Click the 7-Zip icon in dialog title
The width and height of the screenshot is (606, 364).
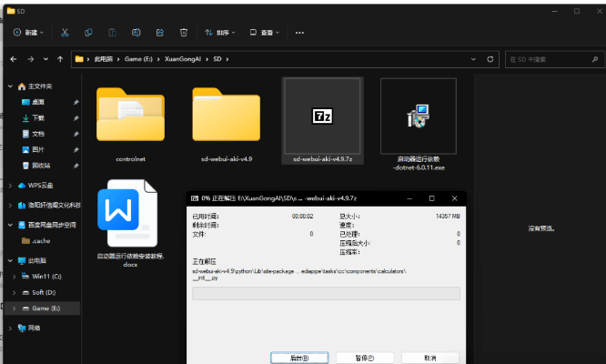tap(195, 198)
